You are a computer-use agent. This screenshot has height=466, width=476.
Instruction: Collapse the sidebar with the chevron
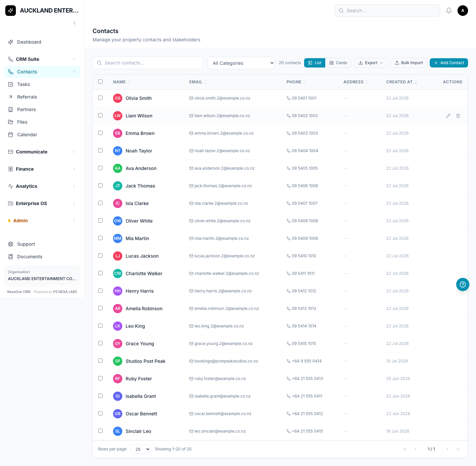(x=74, y=23)
